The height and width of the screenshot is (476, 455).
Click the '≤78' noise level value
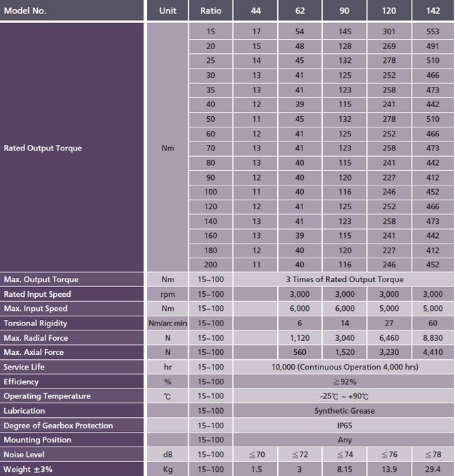click(x=433, y=454)
